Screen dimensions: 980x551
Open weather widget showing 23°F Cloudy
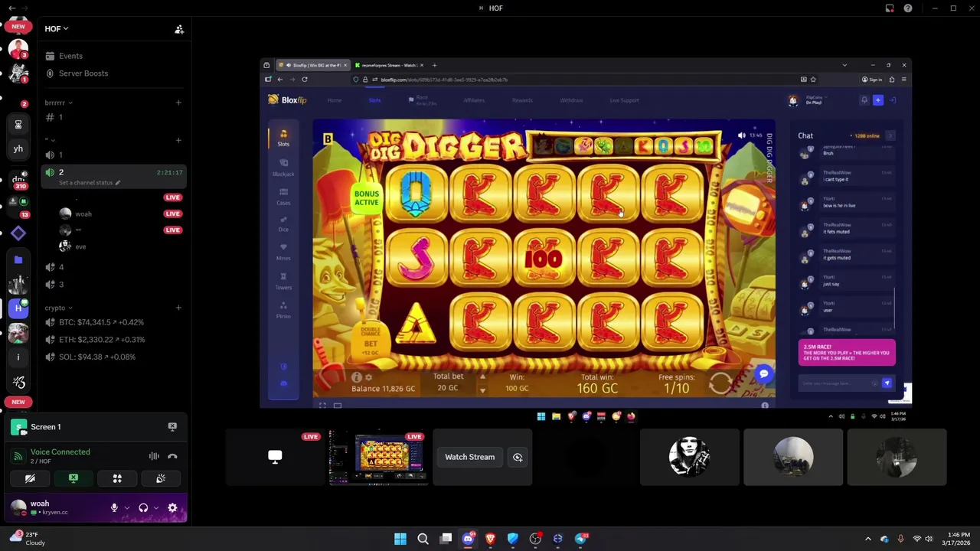click(28, 539)
